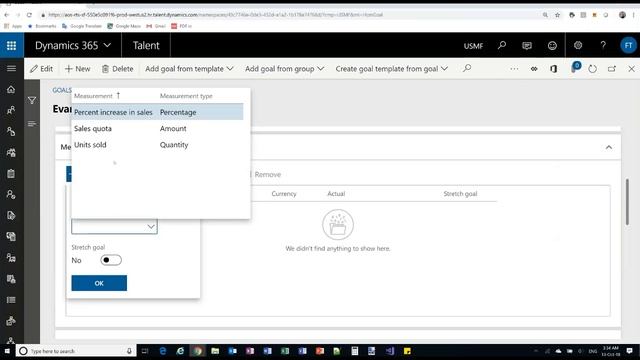Open the filter pane funnel icon

point(32,100)
